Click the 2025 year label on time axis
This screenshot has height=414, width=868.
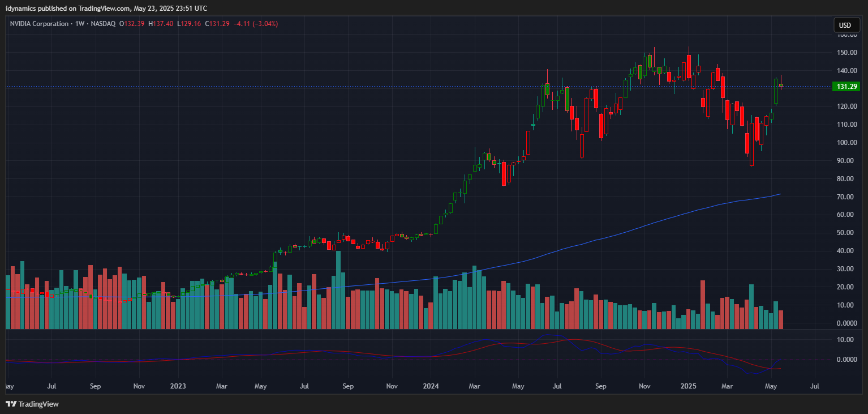[x=689, y=386]
